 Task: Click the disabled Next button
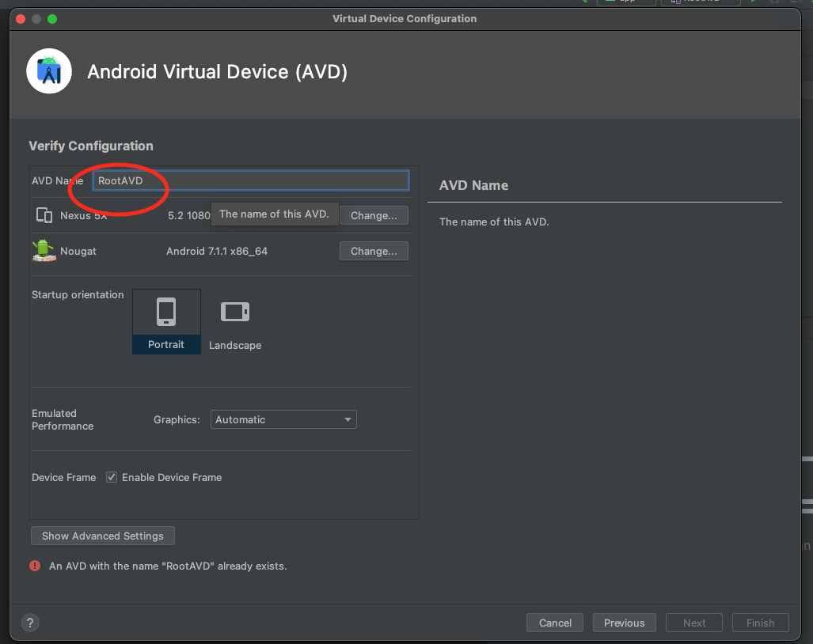click(694, 623)
